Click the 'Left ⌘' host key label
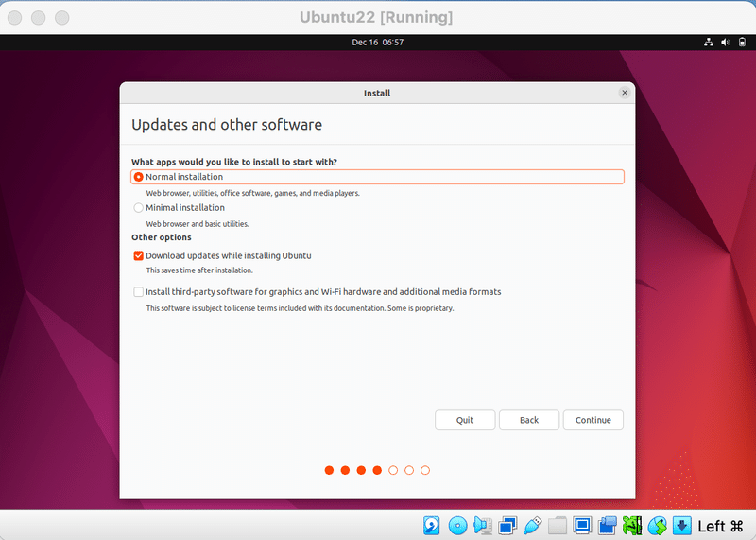756x540 pixels. [x=720, y=526]
